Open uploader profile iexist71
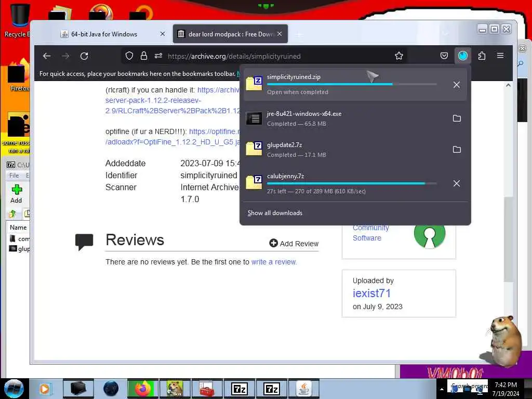 coord(371,293)
